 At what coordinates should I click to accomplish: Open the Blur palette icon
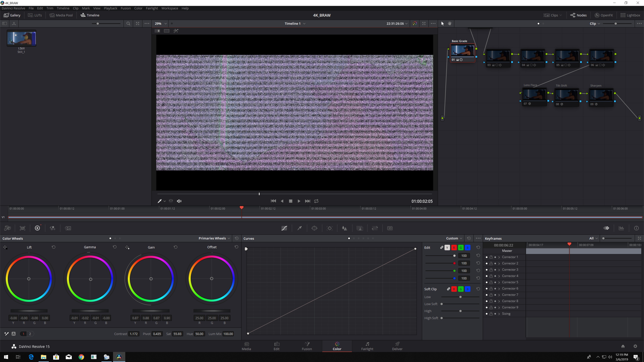[x=344, y=228]
